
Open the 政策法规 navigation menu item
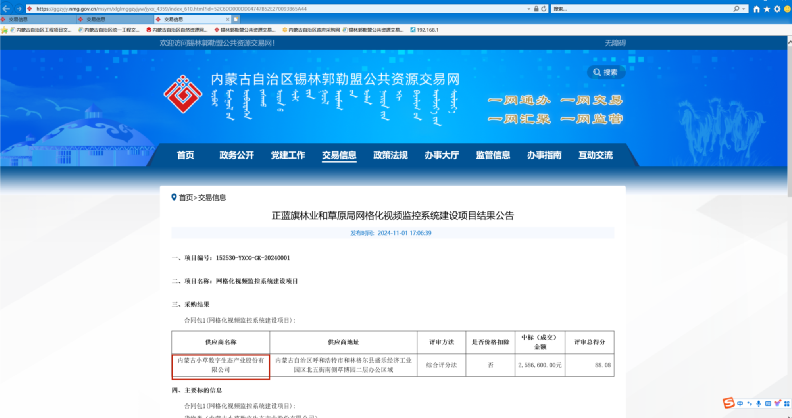point(390,155)
